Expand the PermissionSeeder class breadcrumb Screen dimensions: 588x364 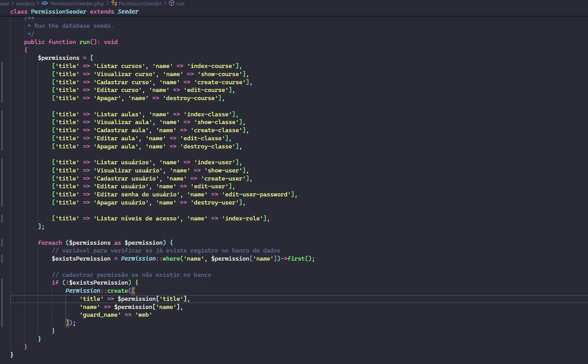click(140, 3)
